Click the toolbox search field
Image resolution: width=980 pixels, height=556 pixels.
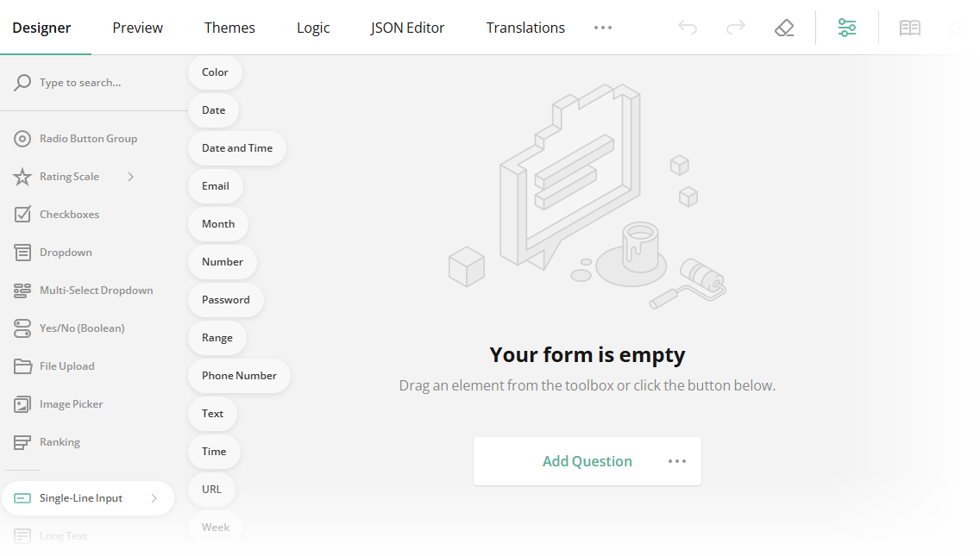tap(95, 83)
